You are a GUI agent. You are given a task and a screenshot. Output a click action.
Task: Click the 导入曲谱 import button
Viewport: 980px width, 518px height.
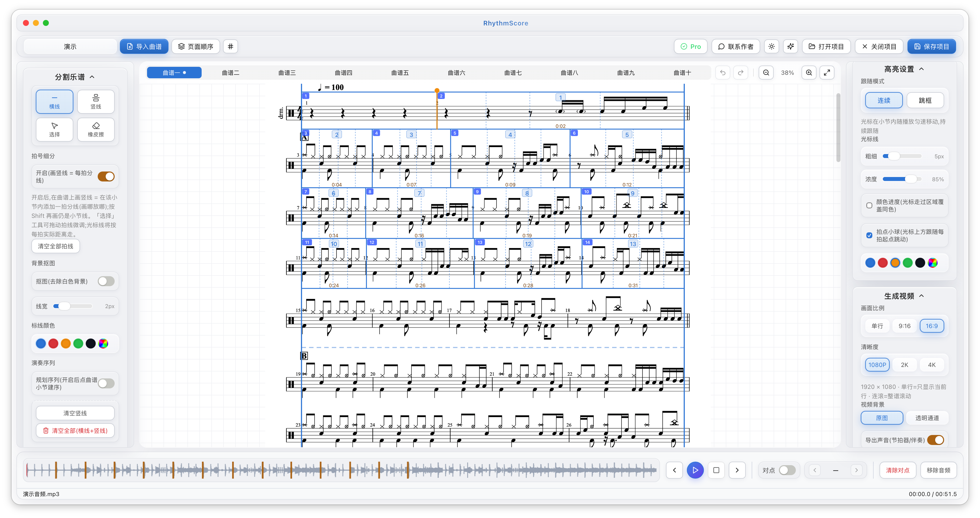click(144, 46)
